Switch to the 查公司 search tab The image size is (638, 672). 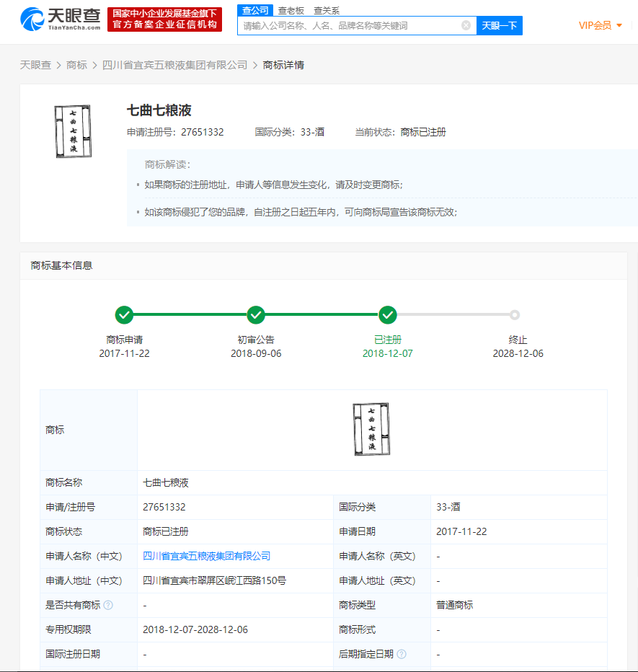point(255,10)
